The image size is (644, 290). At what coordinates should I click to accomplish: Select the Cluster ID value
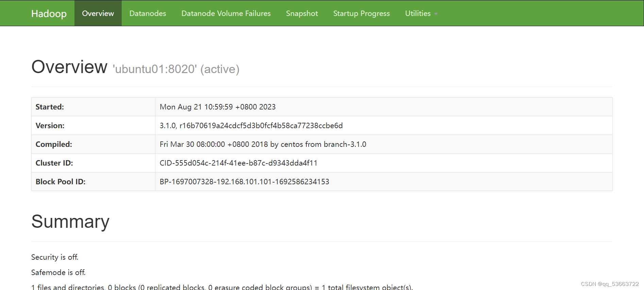[238, 163]
